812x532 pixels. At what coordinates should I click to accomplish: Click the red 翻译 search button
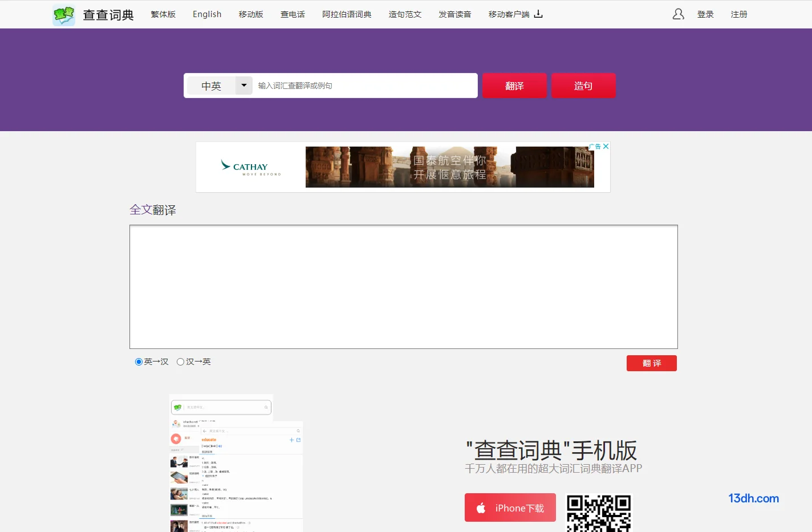click(x=514, y=86)
